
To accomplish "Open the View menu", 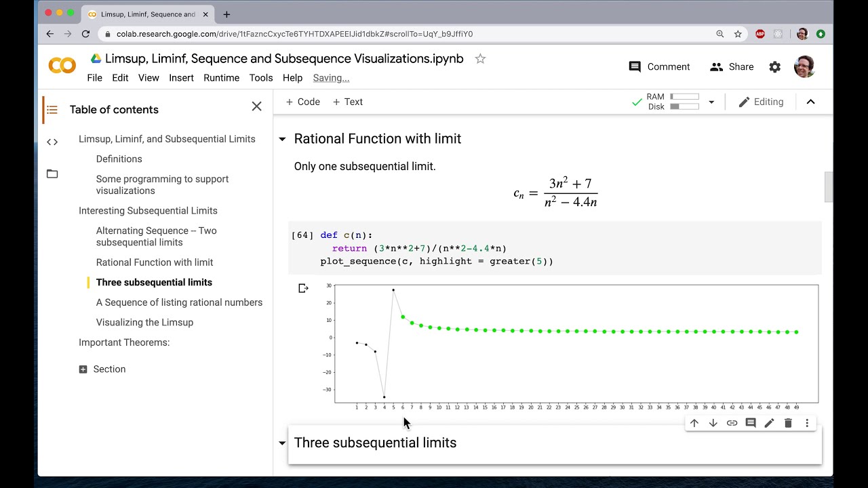I will click(149, 78).
